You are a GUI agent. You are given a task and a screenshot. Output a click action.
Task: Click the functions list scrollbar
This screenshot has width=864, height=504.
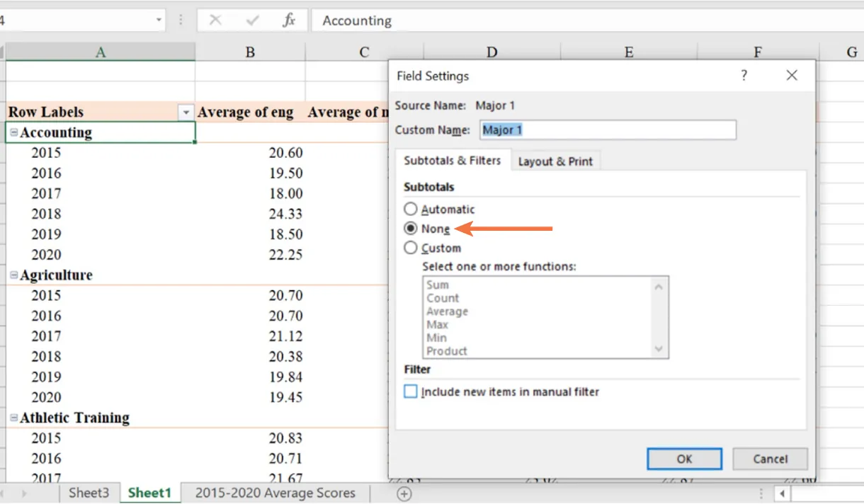(658, 317)
